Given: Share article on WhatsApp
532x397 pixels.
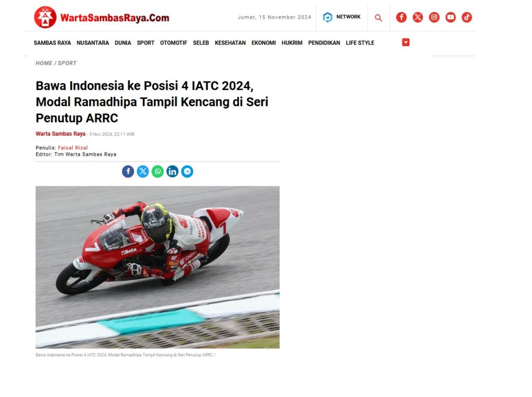Looking at the screenshot, I should pos(157,172).
